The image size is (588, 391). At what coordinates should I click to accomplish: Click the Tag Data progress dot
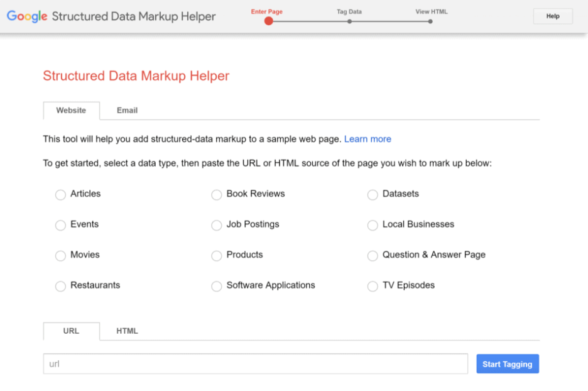(x=349, y=21)
